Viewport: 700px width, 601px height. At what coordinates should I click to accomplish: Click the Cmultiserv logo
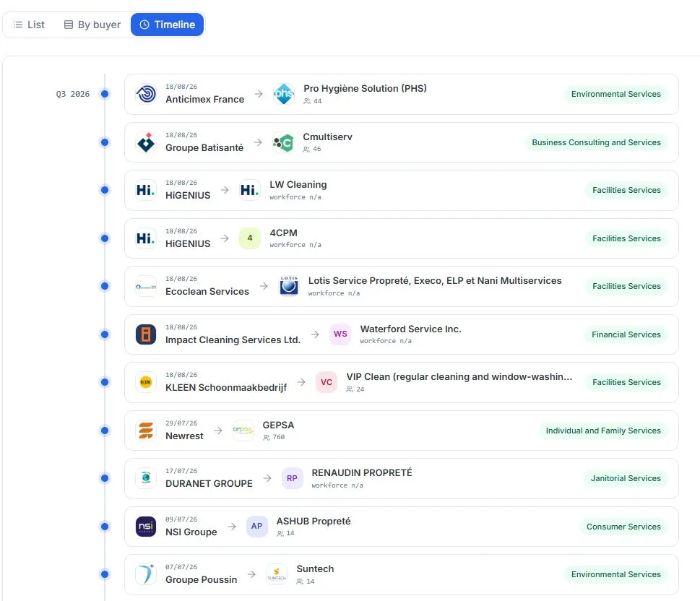click(283, 142)
